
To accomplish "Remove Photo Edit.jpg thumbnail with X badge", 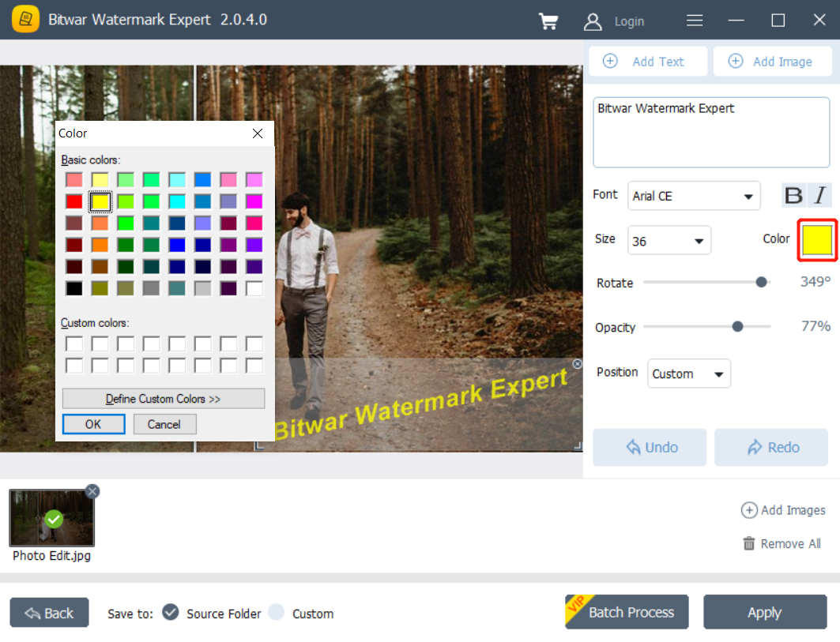I will coord(92,491).
